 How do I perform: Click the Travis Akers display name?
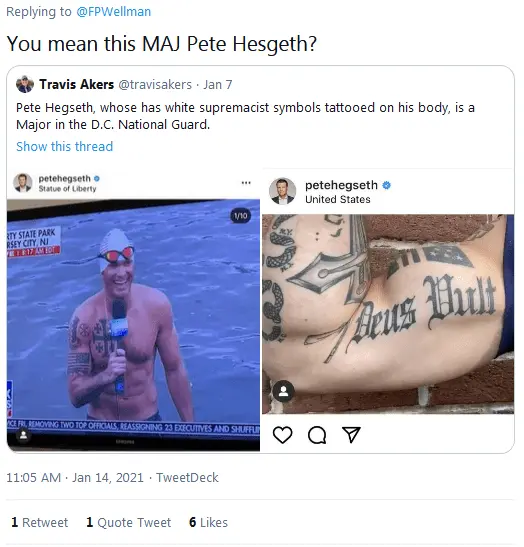point(76,84)
